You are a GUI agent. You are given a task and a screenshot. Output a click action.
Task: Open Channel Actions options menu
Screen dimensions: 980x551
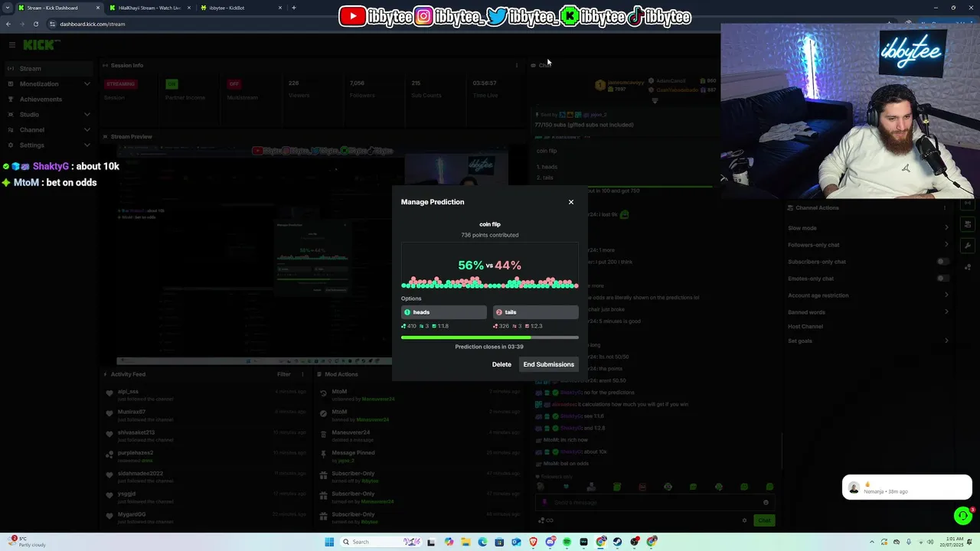[x=945, y=208]
